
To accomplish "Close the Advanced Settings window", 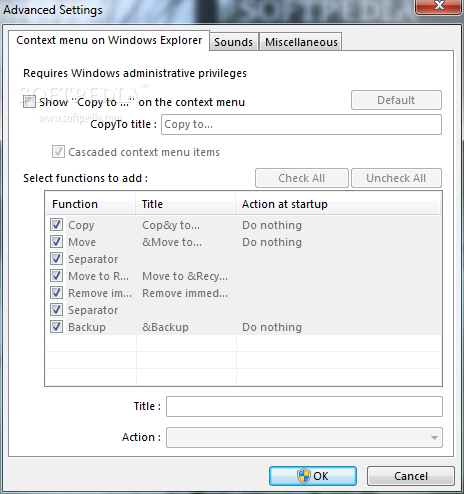I will [439, 6].
